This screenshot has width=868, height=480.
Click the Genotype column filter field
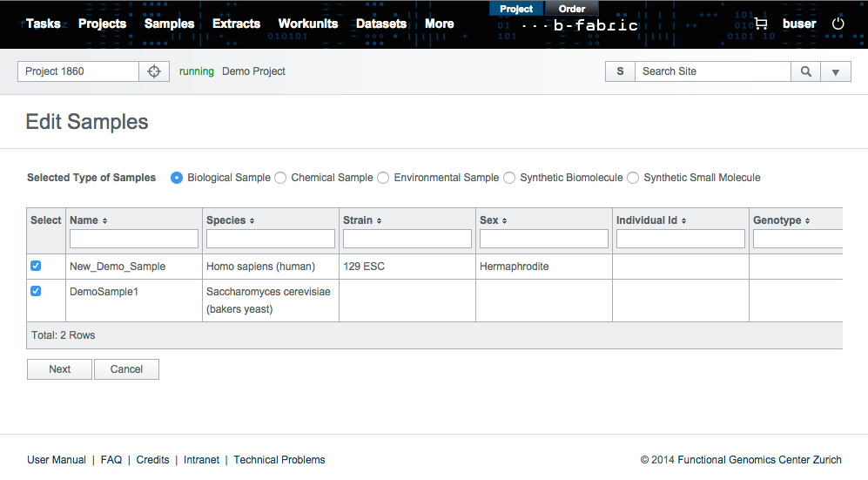[798, 239]
